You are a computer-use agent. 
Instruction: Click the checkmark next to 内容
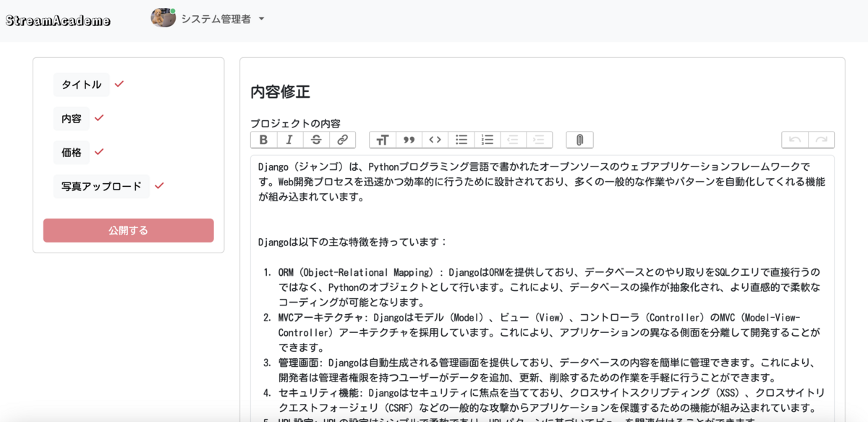click(99, 118)
